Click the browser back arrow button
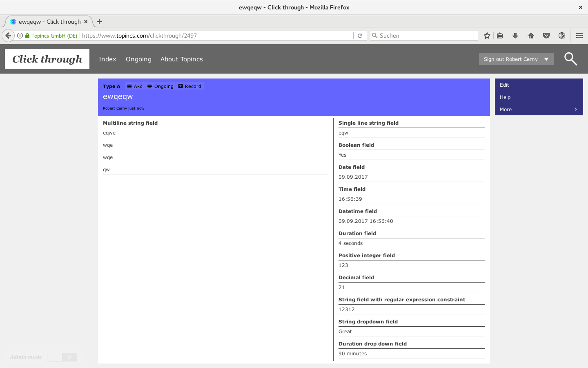The height and width of the screenshot is (368, 588). [8, 36]
